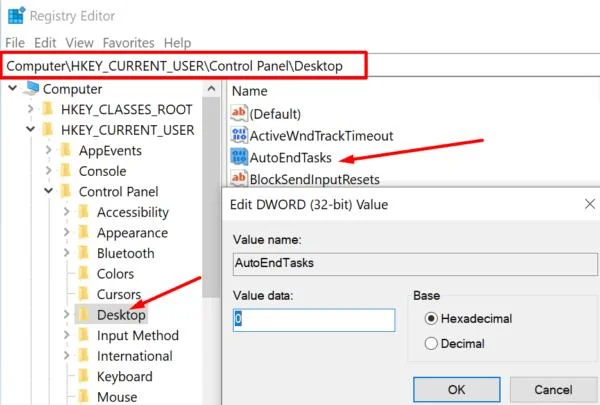Expand the Input Method key
The height and width of the screenshot is (405, 600).
tap(67, 335)
